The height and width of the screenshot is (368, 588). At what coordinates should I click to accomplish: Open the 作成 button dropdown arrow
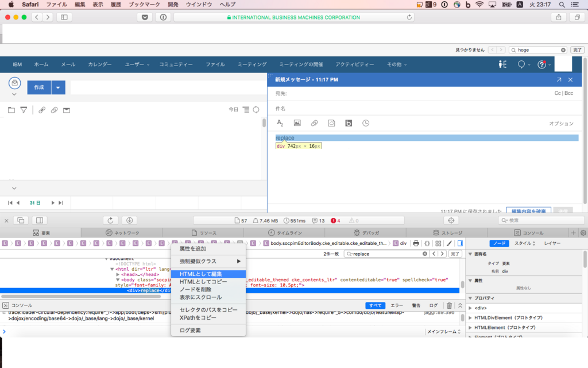click(58, 87)
